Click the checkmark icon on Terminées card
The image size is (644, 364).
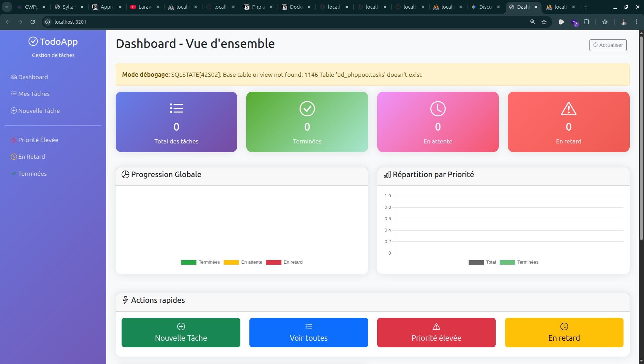click(x=307, y=109)
